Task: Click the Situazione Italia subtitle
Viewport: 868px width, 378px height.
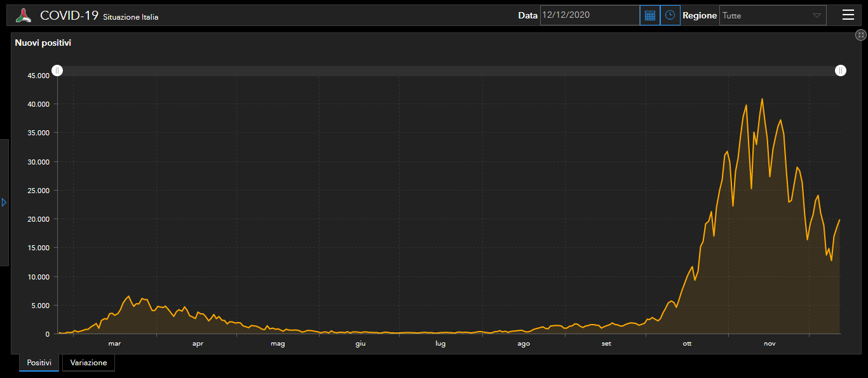Action: pyautogui.click(x=131, y=17)
